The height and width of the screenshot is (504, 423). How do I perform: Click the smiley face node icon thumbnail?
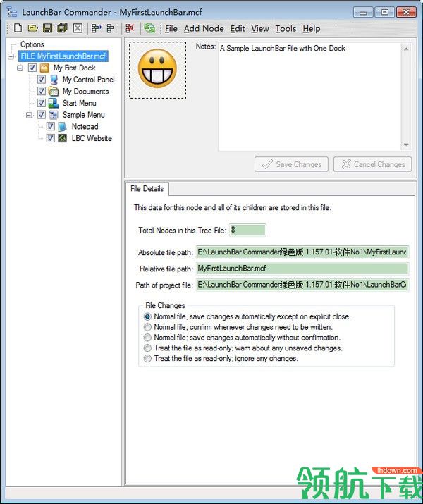click(157, 70)
